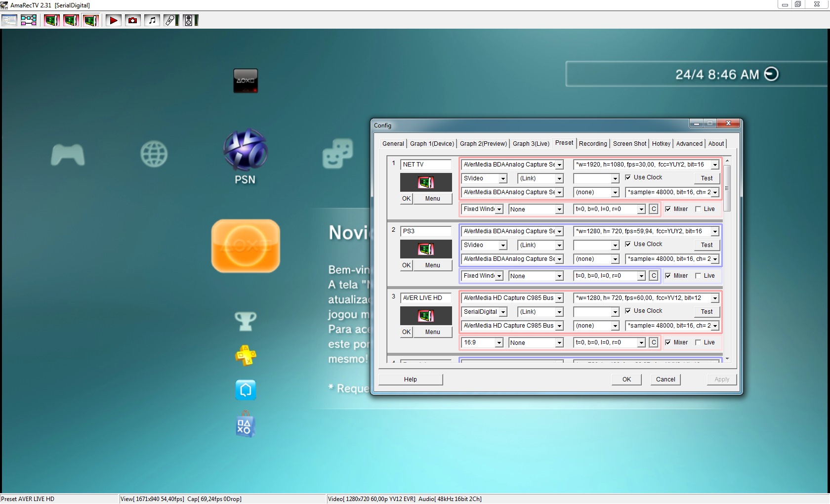This screenshot has height=504, width=830.
Task: Click the blue square icon below PS Plus
Action: point(246,390)
